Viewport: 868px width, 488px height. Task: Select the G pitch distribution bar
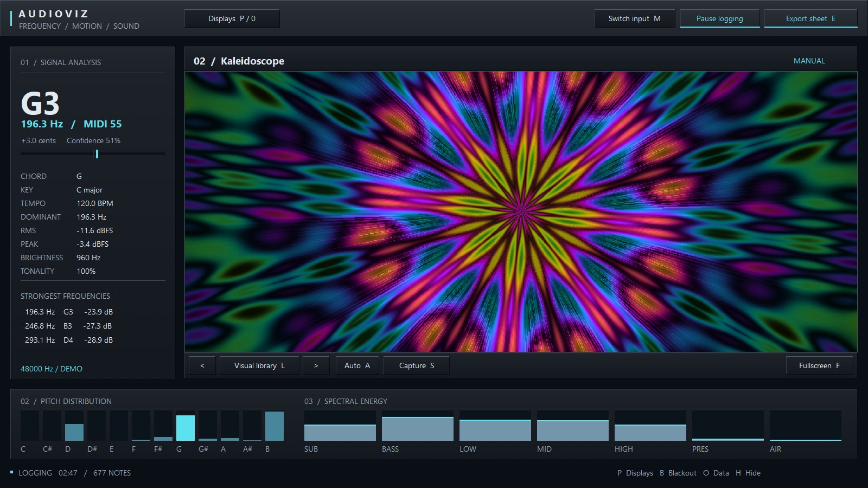[x=186, y=426]
